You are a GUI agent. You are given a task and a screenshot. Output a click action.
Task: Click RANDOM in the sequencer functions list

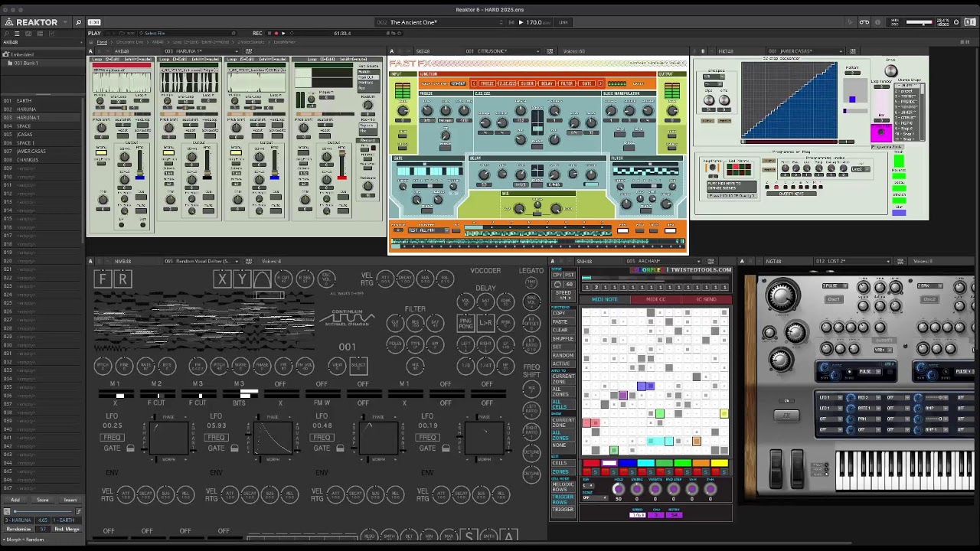tap(563, 356)
